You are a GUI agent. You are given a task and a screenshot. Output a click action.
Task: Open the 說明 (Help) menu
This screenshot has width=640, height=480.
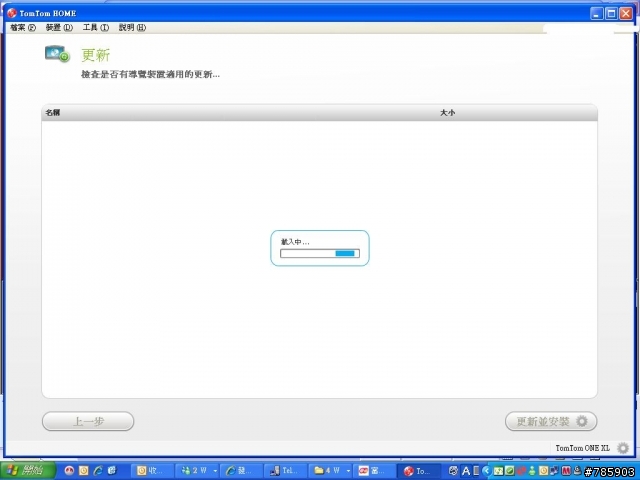click(132, 27)
